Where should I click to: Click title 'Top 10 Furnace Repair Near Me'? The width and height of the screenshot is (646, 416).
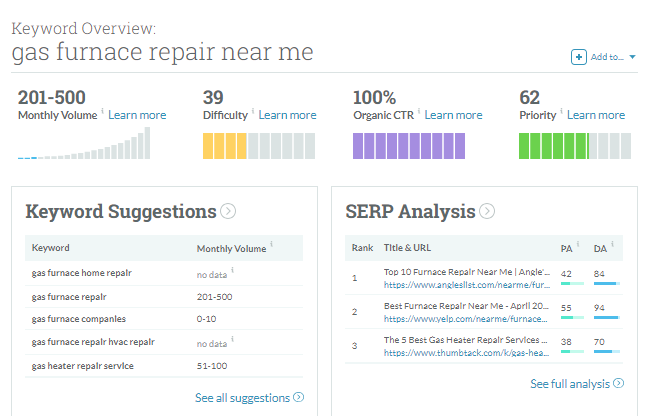tap(467, 272)
